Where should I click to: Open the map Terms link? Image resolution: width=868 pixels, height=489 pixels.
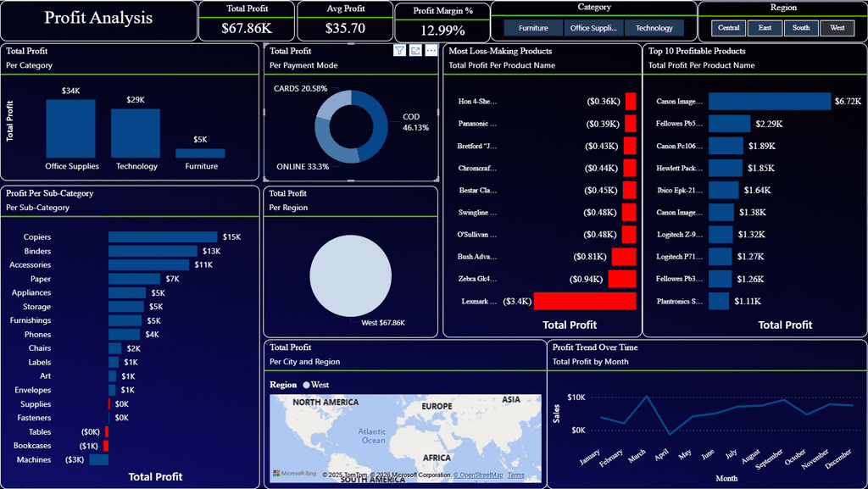click(515, 475)
